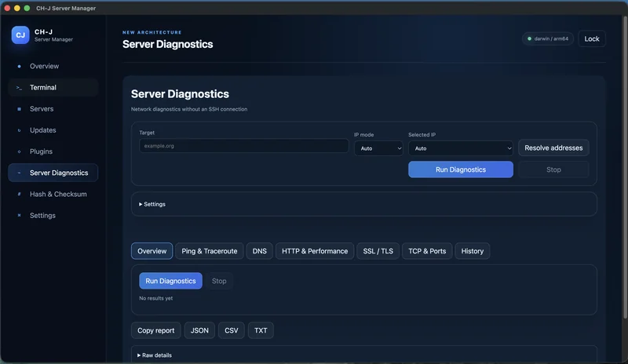
Task: Switch to the DNS tab
Action: pyautogui.click(x=260, y=251)
